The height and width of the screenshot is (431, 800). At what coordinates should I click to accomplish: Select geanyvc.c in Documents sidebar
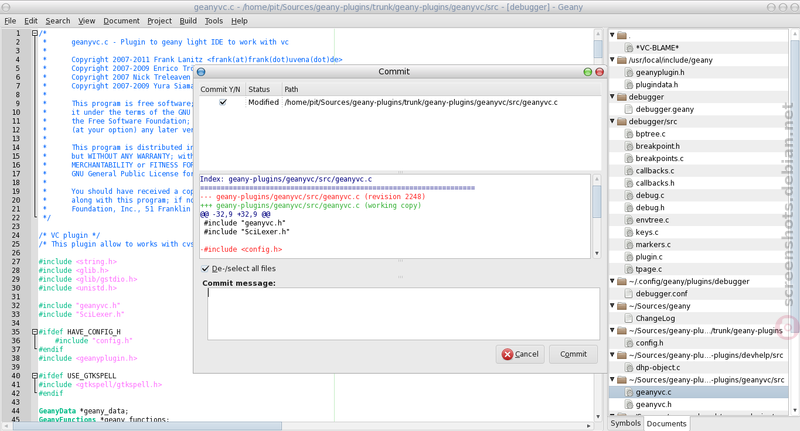point(653,392)
